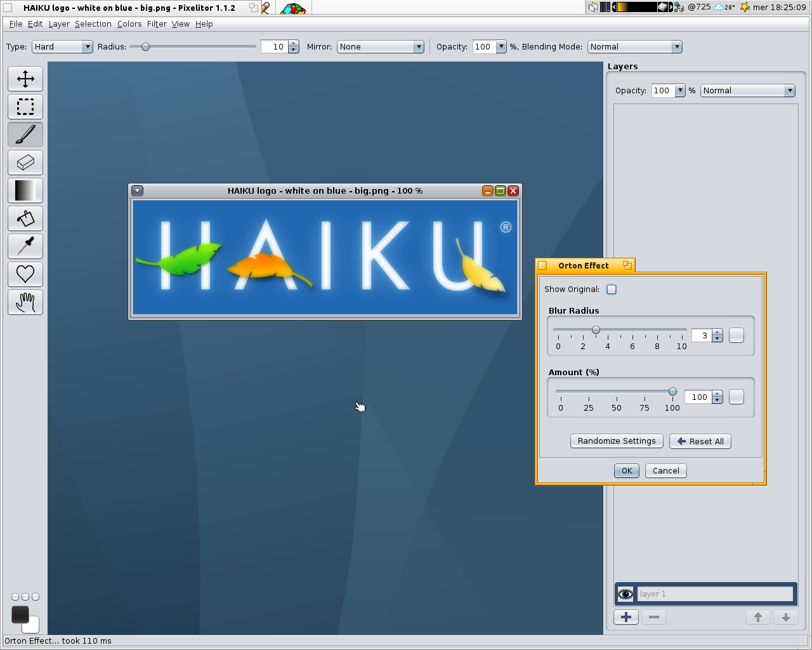Image resolution: width=812 pixels, height=650 pixels.
Task: Open the Edit menu
Action: pyautogui.click(x=36, y=24)
